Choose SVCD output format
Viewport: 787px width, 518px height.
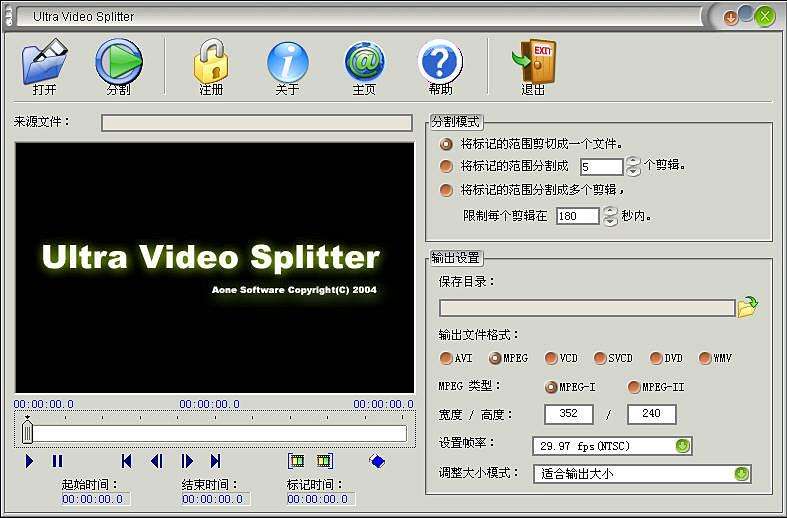coord(599,358)
